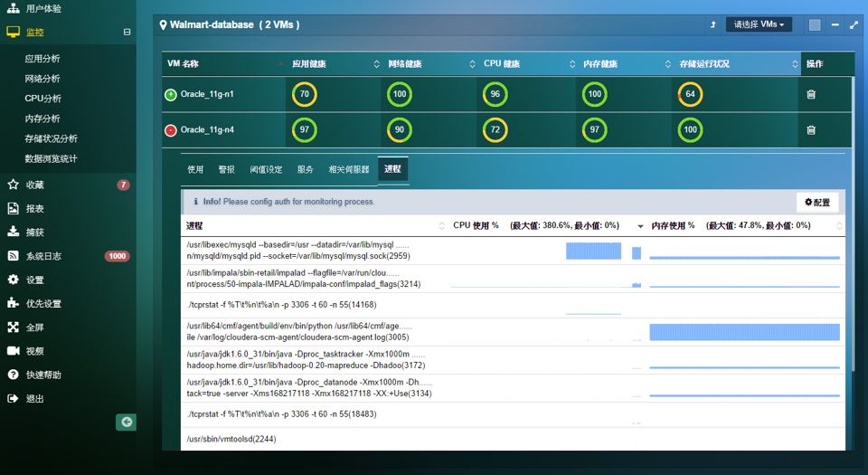Collapse sidebar with green arrow button
The height and width of the screenshot is (475, 868).
[x=127, y=422]
